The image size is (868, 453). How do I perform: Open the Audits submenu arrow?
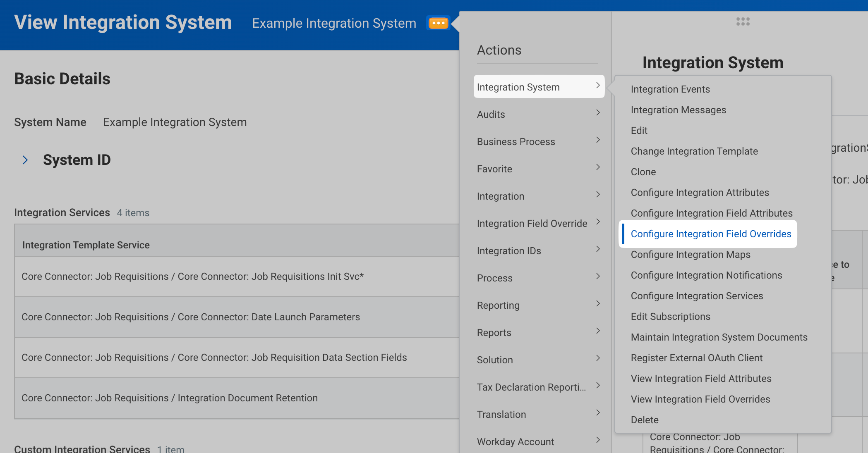pos(598,113)
